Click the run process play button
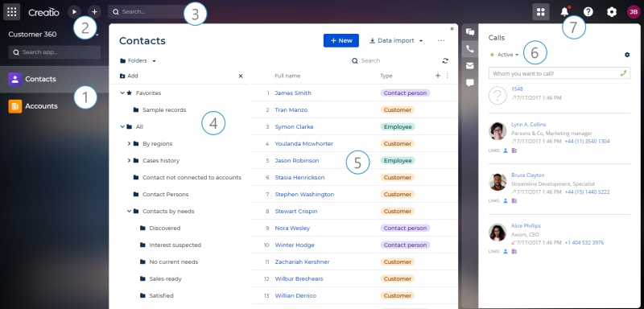This screenshot has height=309, width=644. 74,12
